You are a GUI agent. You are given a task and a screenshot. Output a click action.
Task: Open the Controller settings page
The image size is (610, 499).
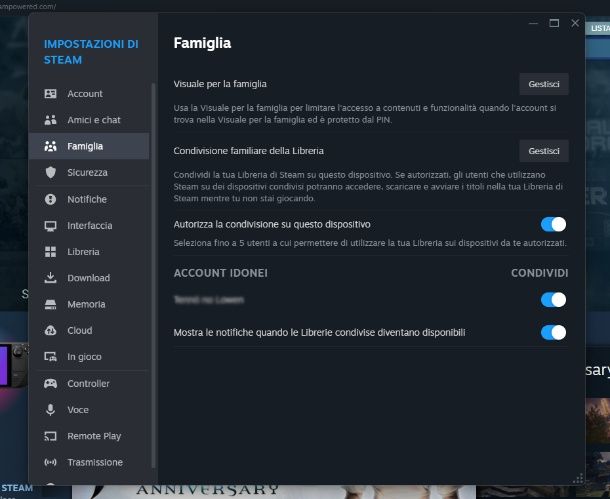[89, 383]
